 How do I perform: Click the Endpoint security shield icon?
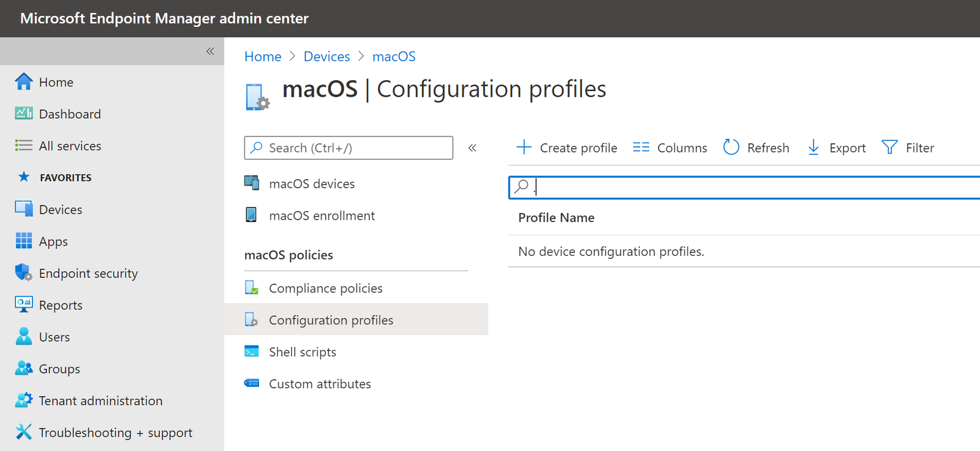pyautogui.click(x=24, y=272)
